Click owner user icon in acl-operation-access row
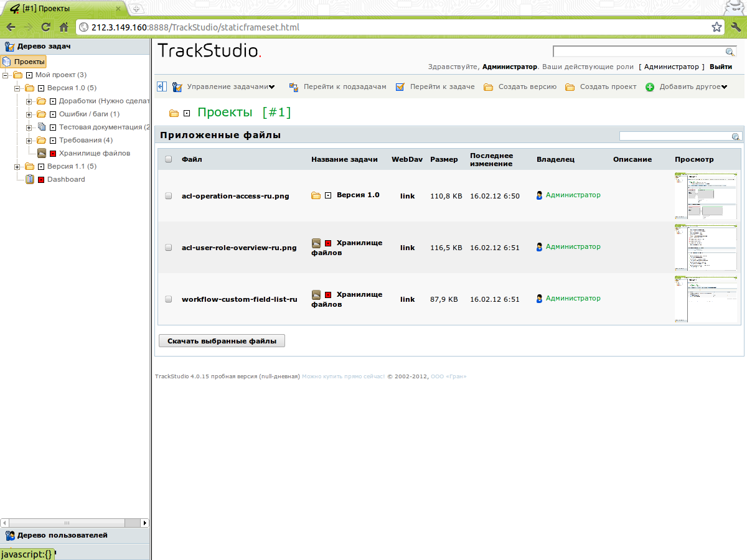The width and height of the screenshot is (747, 560). (539, 195)
